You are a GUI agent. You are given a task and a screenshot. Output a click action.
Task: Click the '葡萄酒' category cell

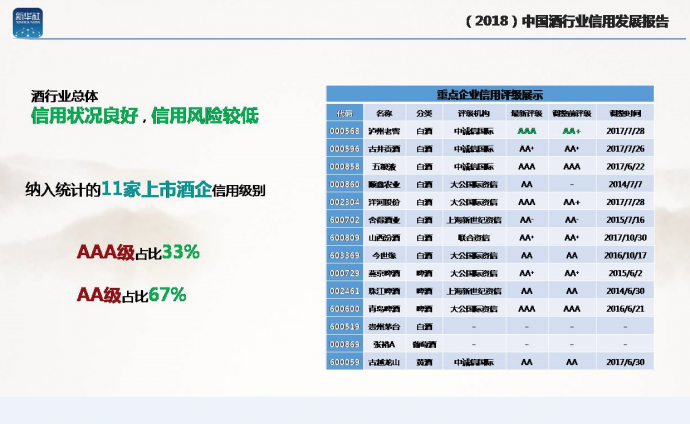pyautogui.click(x=424, y=344)
